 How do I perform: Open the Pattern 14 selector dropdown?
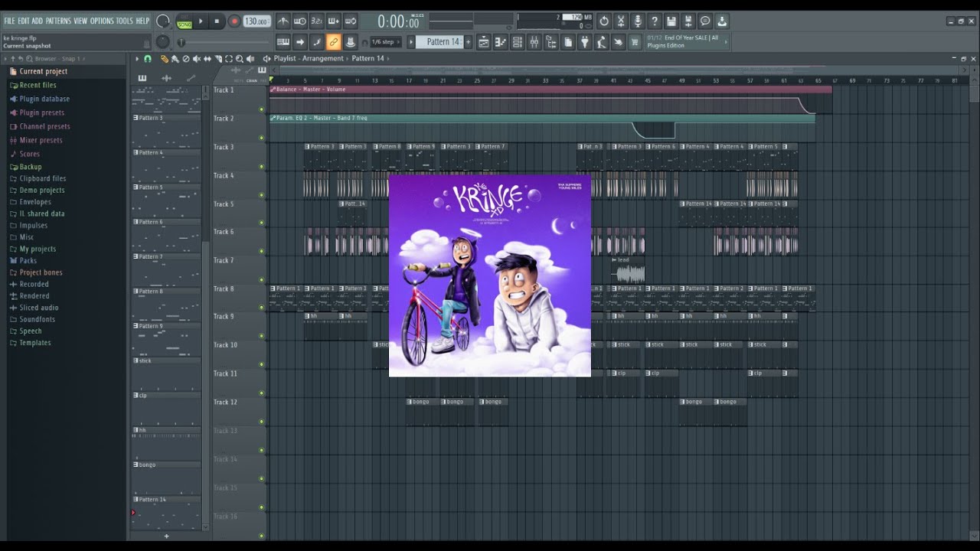[x=439, y=42]
